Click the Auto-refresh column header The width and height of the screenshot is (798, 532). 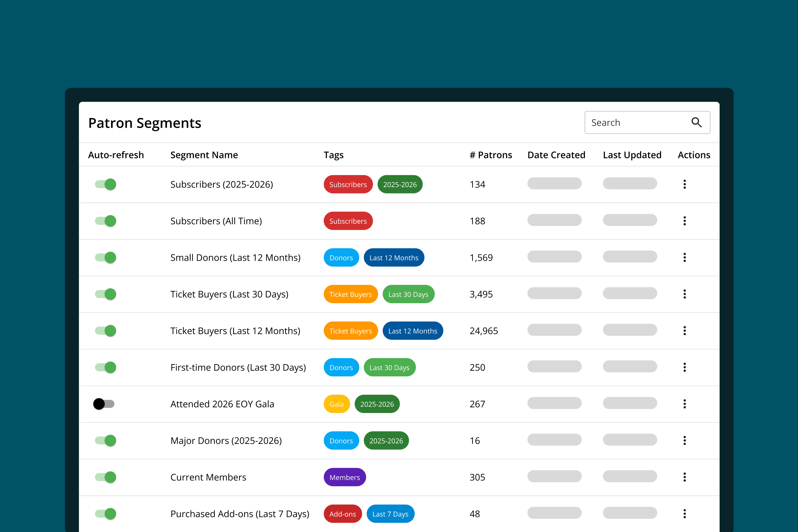[116, 155]
